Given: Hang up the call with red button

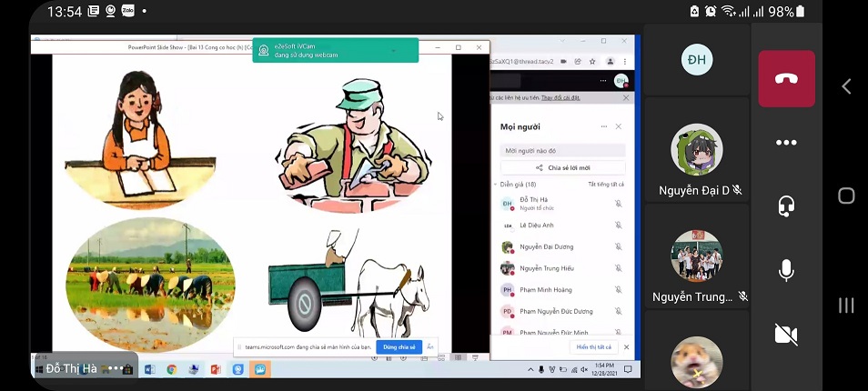Looking at the screenshot, I should point(786,79).
